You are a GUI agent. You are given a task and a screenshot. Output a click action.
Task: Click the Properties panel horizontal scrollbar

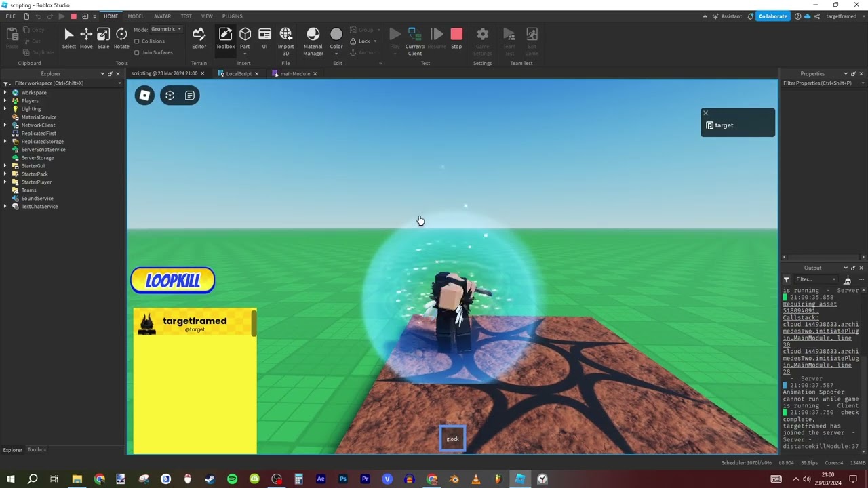823,258
